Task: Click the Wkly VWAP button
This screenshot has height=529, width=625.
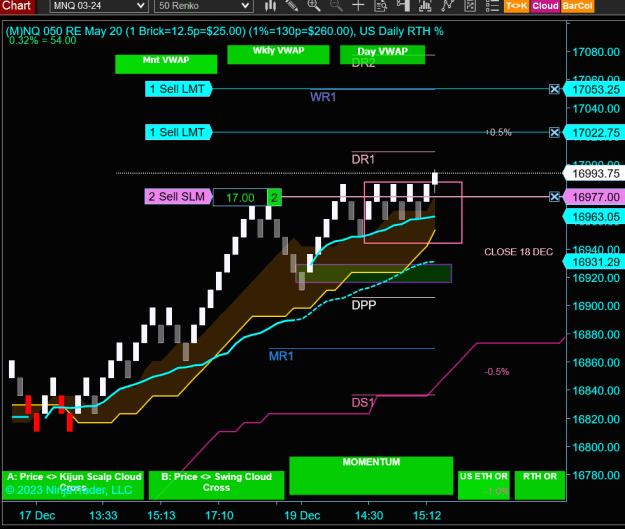Action: pos(278,55)
